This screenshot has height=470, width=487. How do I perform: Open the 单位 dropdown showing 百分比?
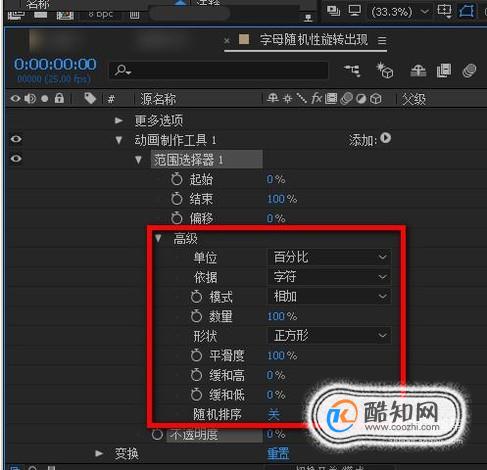(x=329, y=257)
